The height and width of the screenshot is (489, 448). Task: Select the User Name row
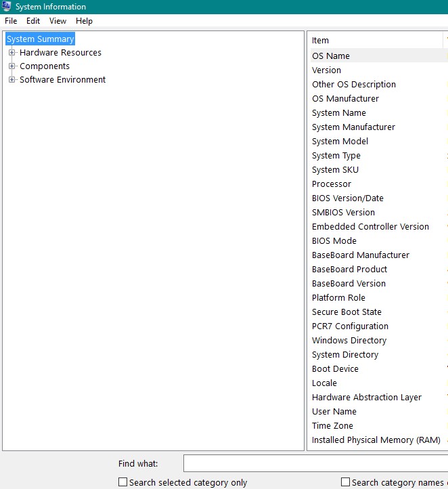[x=379, y=411]
